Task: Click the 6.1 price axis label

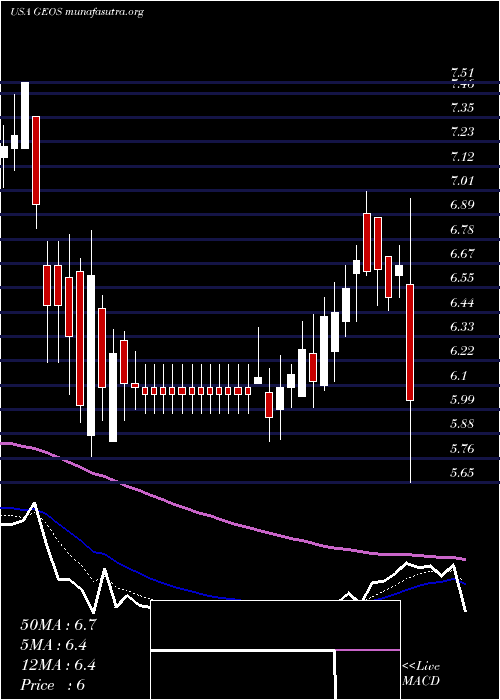Action: [459, 375]
